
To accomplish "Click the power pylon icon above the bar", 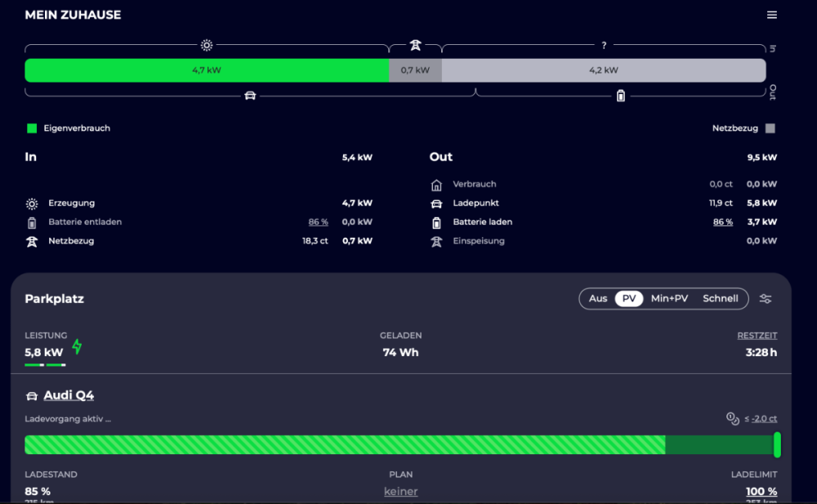I will pos(415,46).
